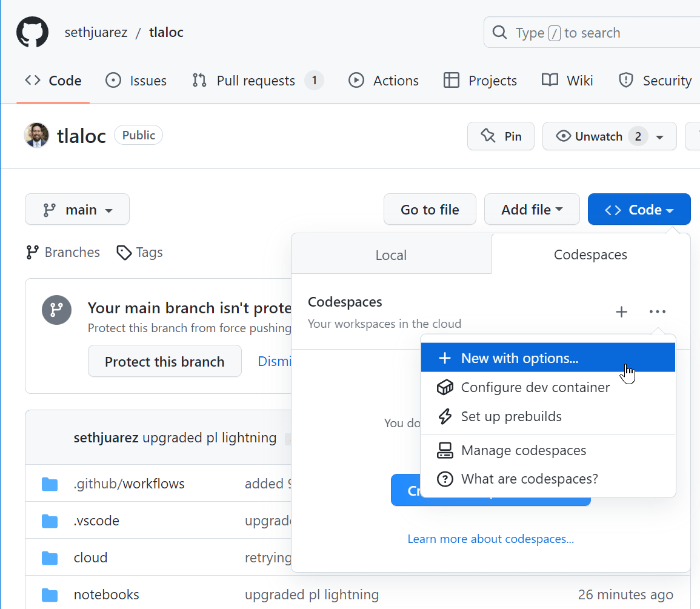Open the main branch selector
The width and height of the screenshot is (700, 609).
[x=77, y=209]
